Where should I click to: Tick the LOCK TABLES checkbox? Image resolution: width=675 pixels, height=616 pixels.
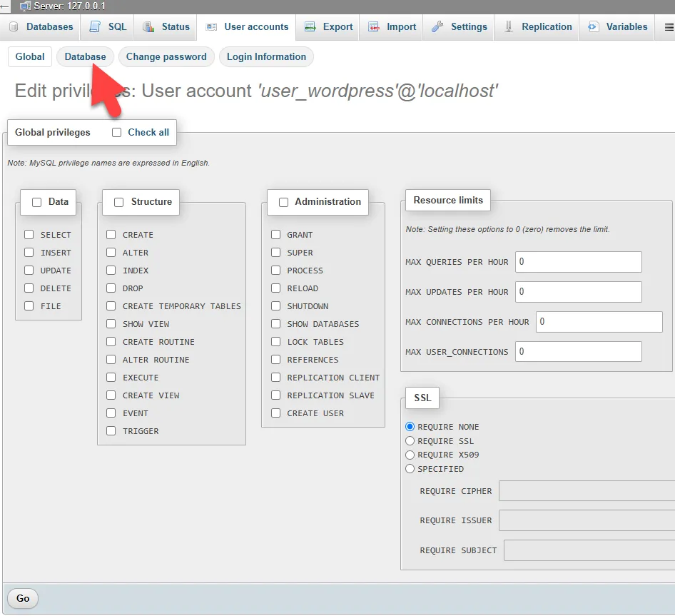[275, 342]
